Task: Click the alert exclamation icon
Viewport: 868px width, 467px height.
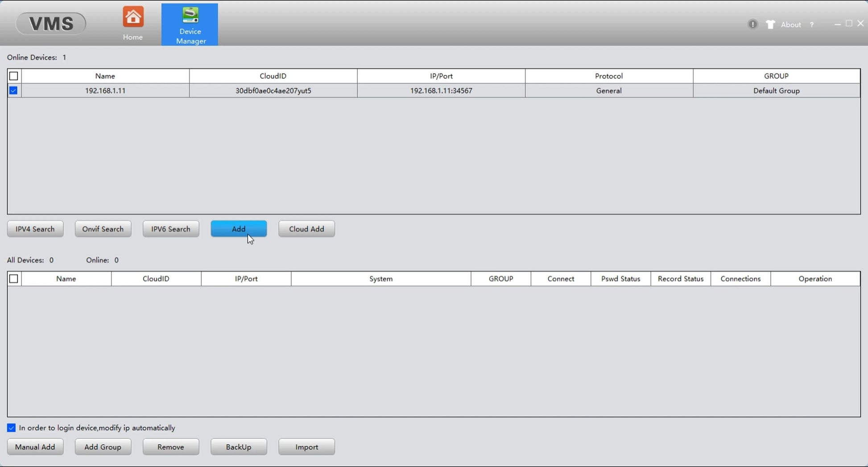Action: (752, 25)
